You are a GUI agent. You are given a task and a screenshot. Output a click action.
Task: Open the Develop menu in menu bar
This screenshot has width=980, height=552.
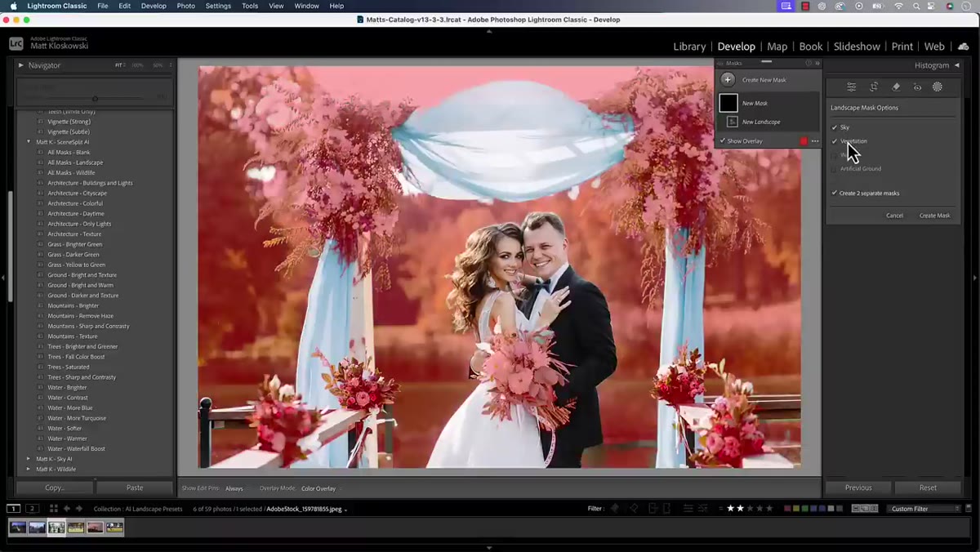[154, 6]
